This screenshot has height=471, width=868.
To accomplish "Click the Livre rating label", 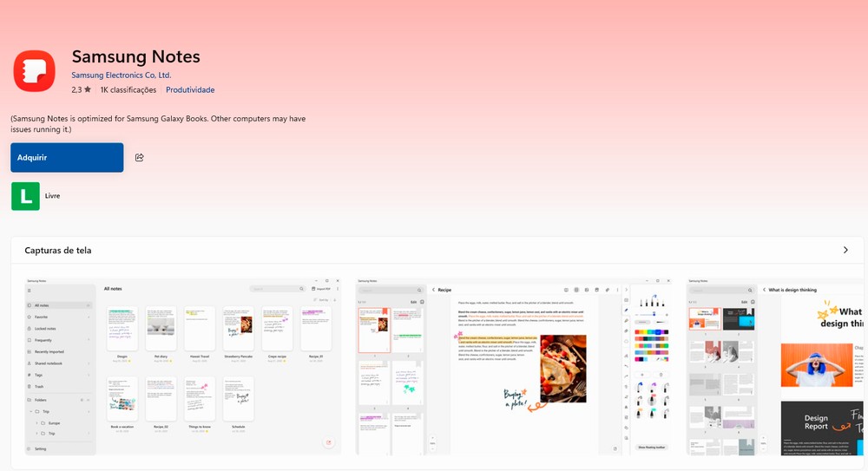I will (53, 196).
